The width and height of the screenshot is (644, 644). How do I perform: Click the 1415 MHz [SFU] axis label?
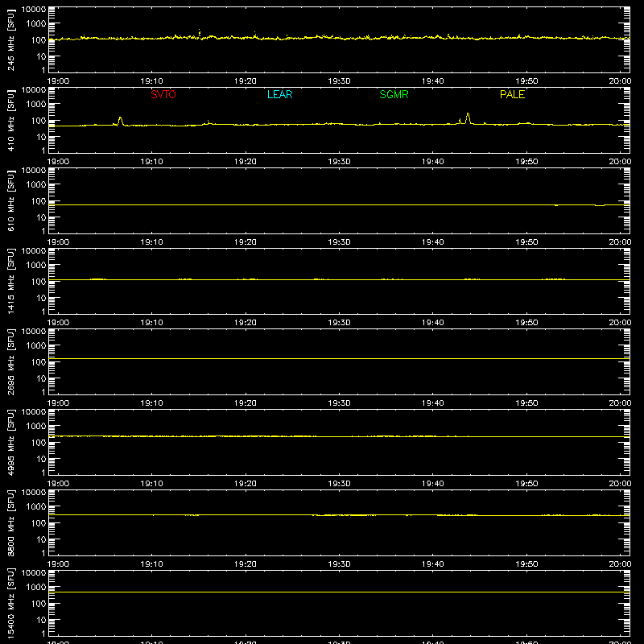11,282
